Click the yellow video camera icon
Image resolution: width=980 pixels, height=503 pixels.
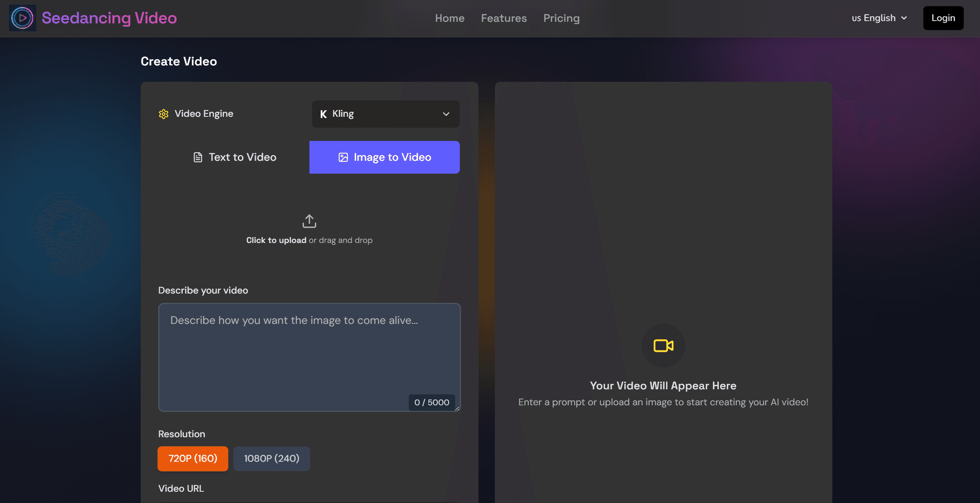[663, 346]
